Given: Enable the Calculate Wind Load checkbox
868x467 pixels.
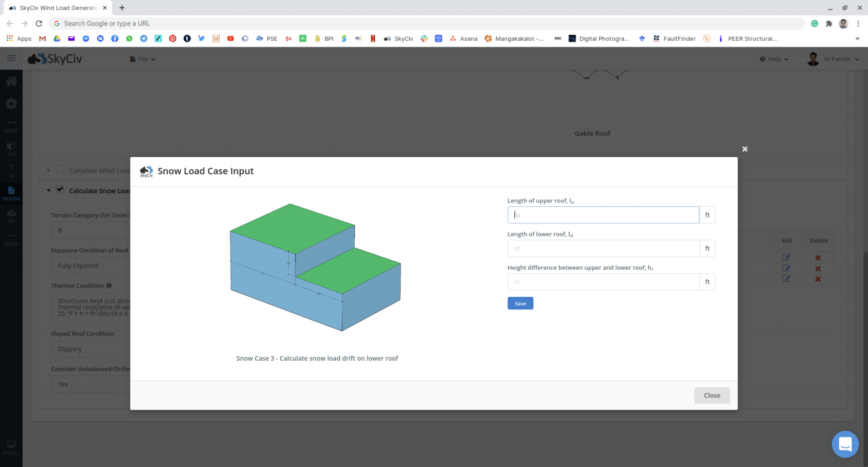Looking at the screenshot, I should 60,170.
